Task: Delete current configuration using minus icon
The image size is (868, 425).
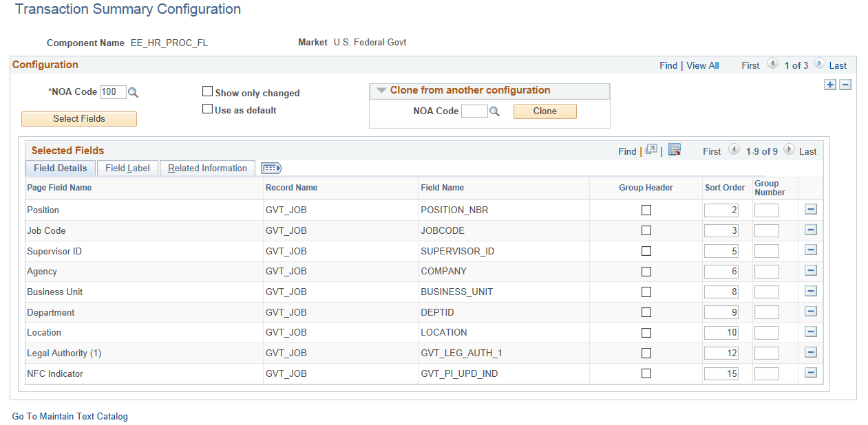Action: pyautogui.click(x=845, y=84)
